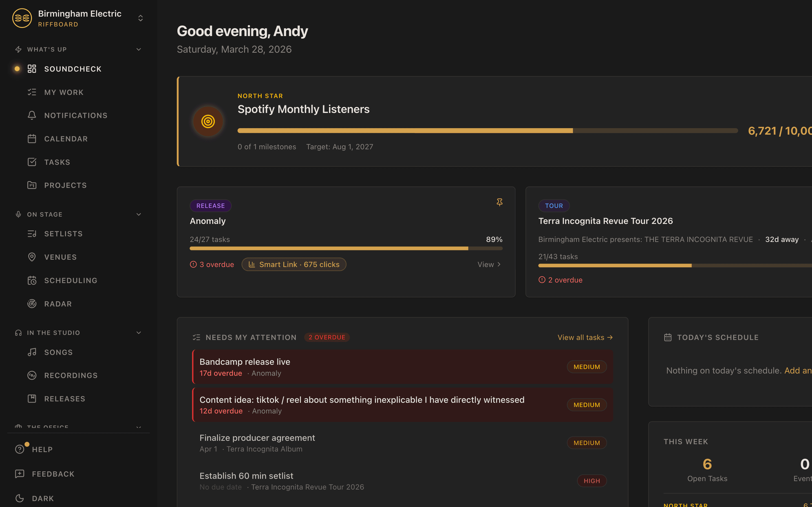Open the Radar icon in the sidebar
812x507 pixels.
[x=32, y=303]
